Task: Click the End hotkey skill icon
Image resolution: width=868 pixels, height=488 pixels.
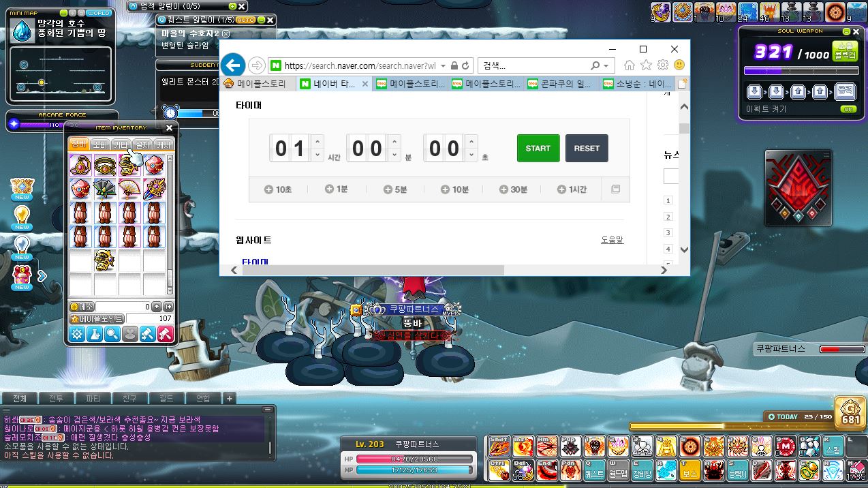Action: coord(547,470)
